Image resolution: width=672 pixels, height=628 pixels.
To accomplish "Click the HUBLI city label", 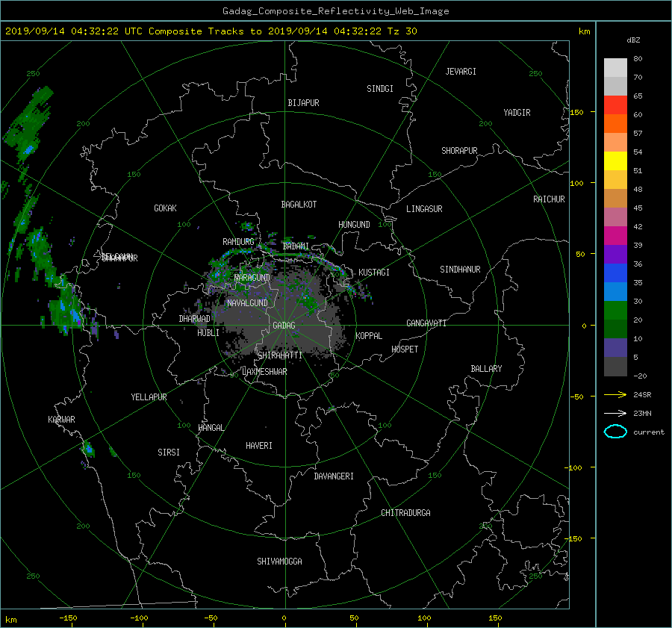I will pos(208,333).
